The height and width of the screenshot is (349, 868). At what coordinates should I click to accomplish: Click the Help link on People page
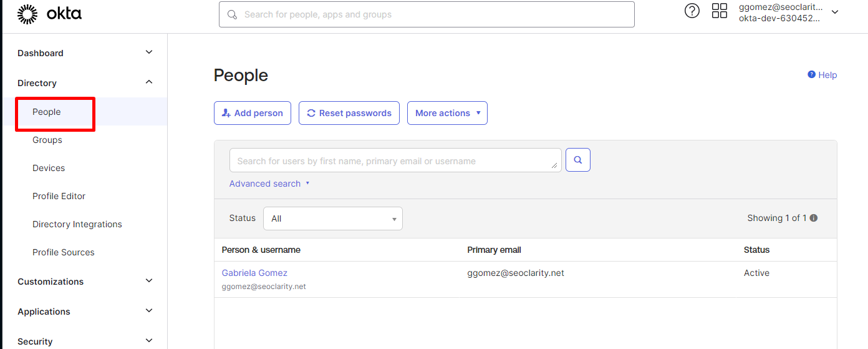tap(822, 75)
